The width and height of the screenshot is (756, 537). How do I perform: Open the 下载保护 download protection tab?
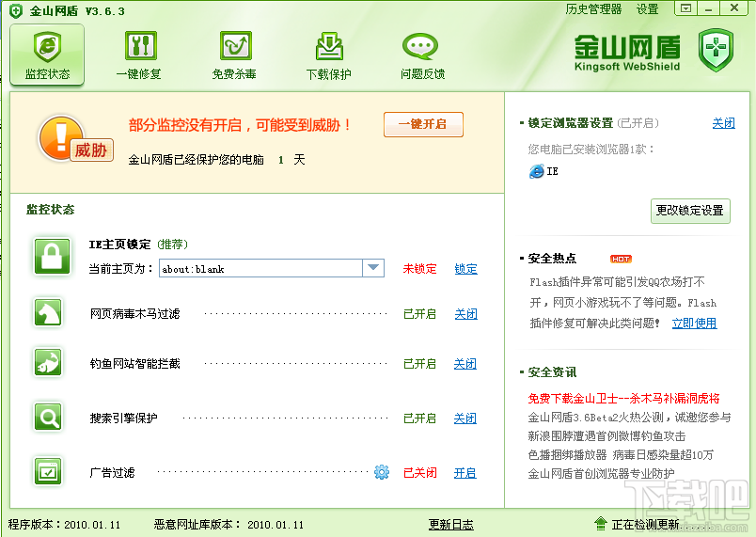(x=329, y=55)
